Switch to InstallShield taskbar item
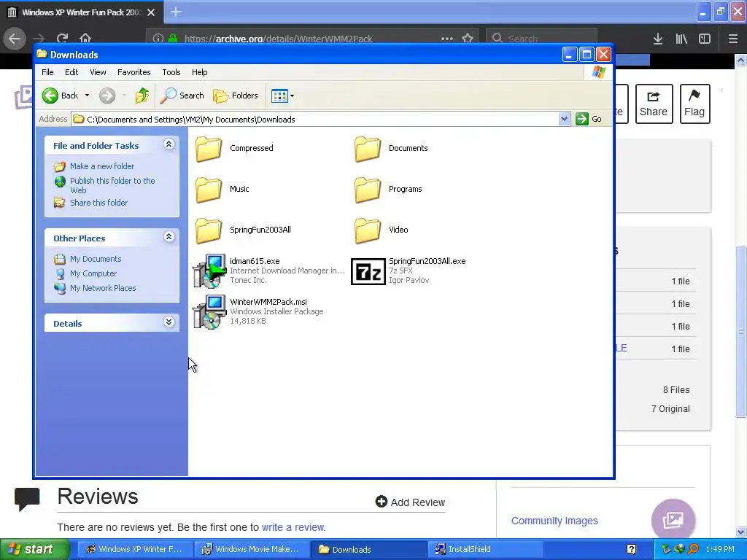The width and height of the screenshot is (747, 560). point(484,550)
